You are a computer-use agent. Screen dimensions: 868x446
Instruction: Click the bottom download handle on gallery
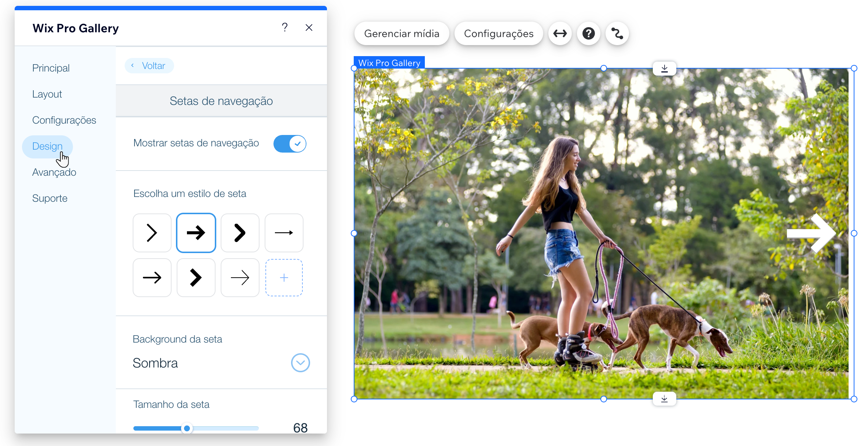click(x=665, y=399)
